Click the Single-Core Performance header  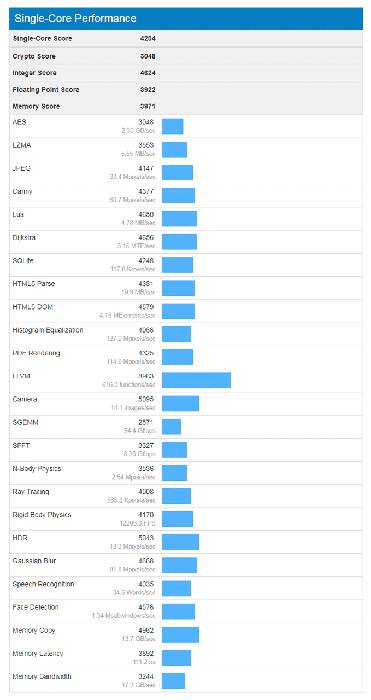(186, 18)
